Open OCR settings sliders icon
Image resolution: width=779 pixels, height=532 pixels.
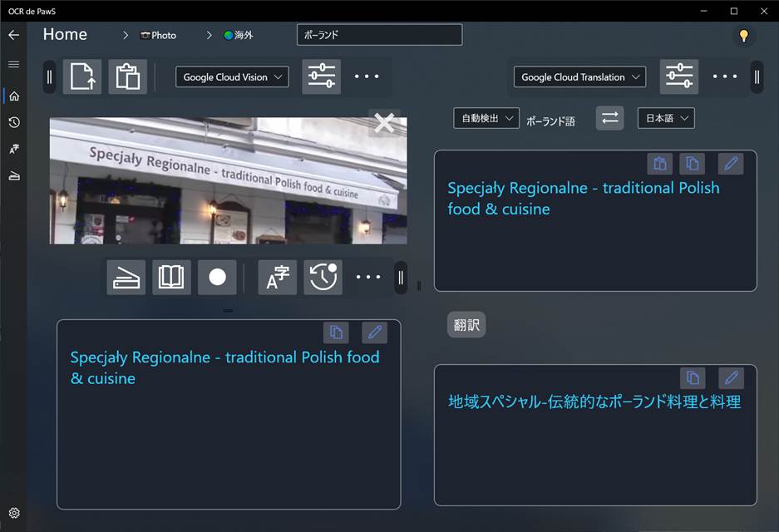pyautogui.click(x=321, y=76)
